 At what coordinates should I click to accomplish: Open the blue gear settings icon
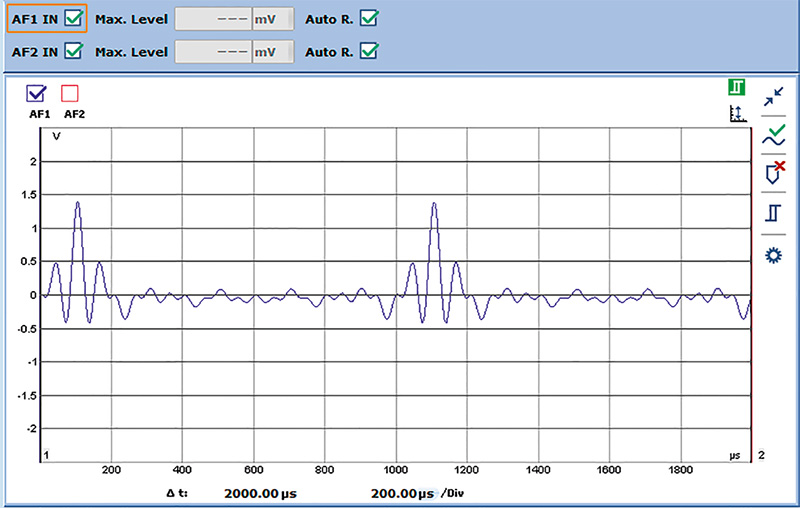pyautogui.click(x=773, y=256)
